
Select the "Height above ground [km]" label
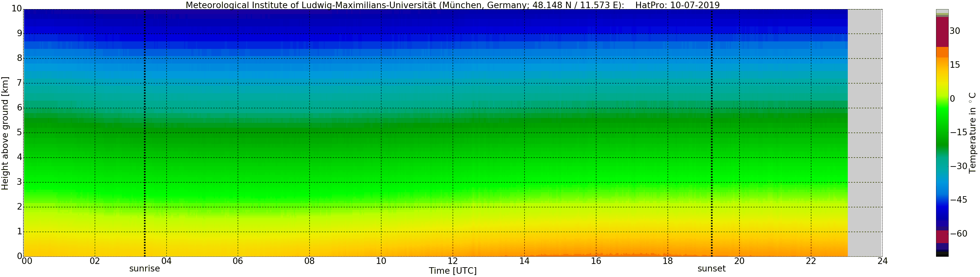(5, 133)
